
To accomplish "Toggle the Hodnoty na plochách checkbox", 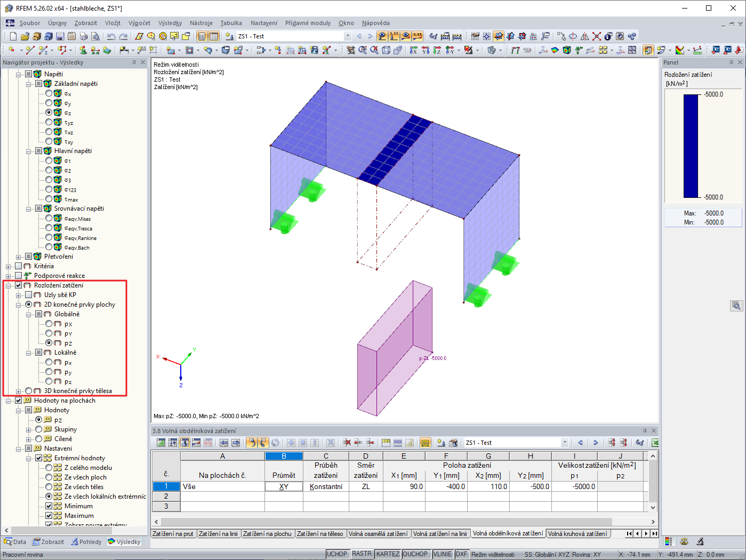I will [19, 401].
